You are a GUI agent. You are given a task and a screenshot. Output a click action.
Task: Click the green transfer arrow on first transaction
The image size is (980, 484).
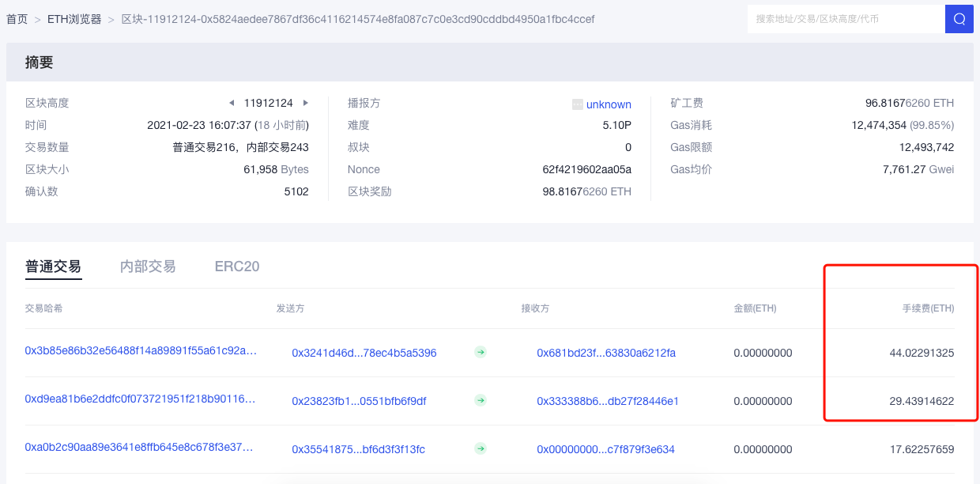click(480, 353)
